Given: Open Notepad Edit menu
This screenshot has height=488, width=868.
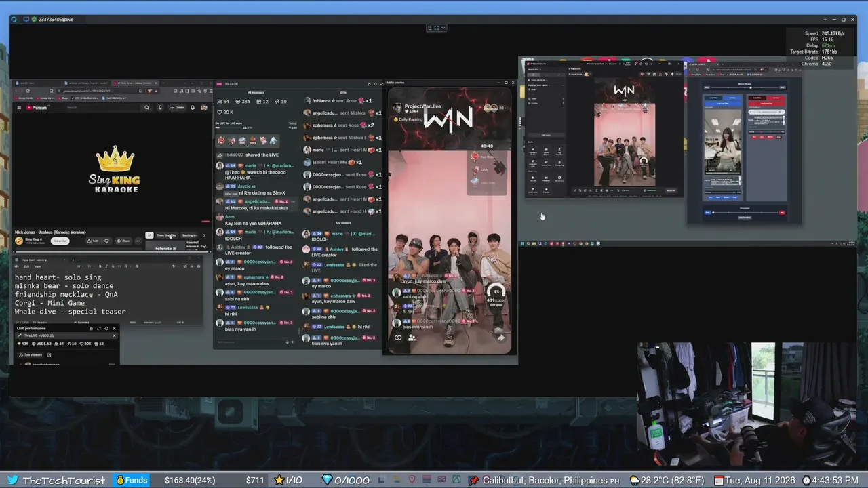Looking at the screenshot, I should pyautogui.click(x=26, y=266).
